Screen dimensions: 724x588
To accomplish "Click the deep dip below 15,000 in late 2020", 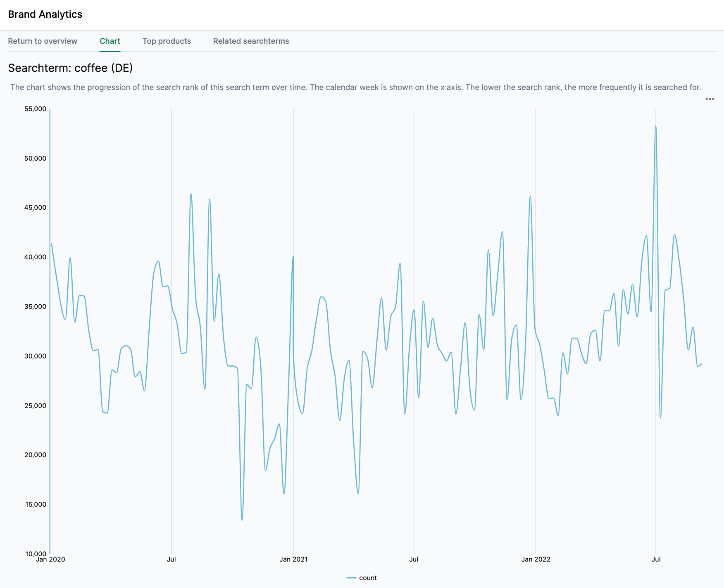I will pyautogui.click(x=241, y=520).
